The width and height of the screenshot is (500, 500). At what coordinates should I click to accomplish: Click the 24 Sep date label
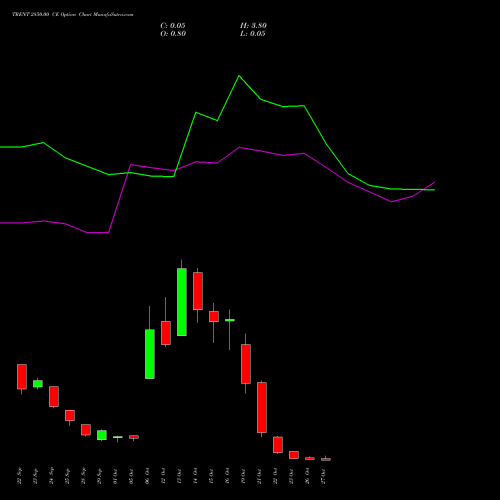coord(51,476)
